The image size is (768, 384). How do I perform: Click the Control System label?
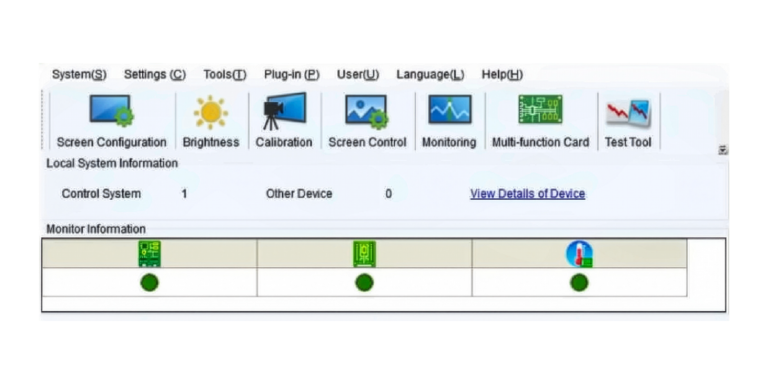point(101,194)
